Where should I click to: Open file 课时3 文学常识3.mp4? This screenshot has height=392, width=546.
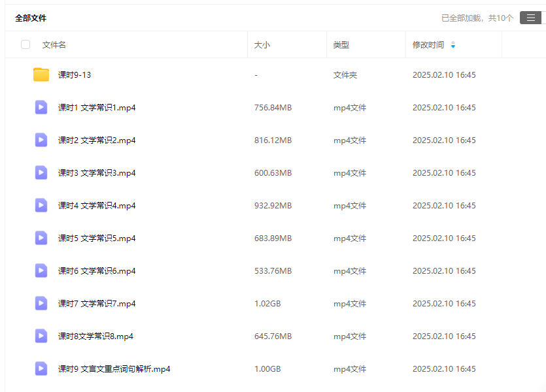pos(97,173)
